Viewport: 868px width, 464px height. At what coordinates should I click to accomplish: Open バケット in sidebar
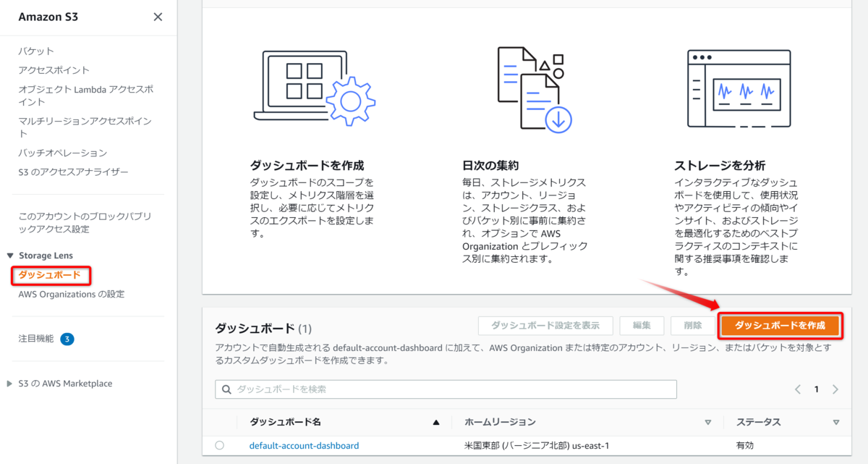click(36, 51)
